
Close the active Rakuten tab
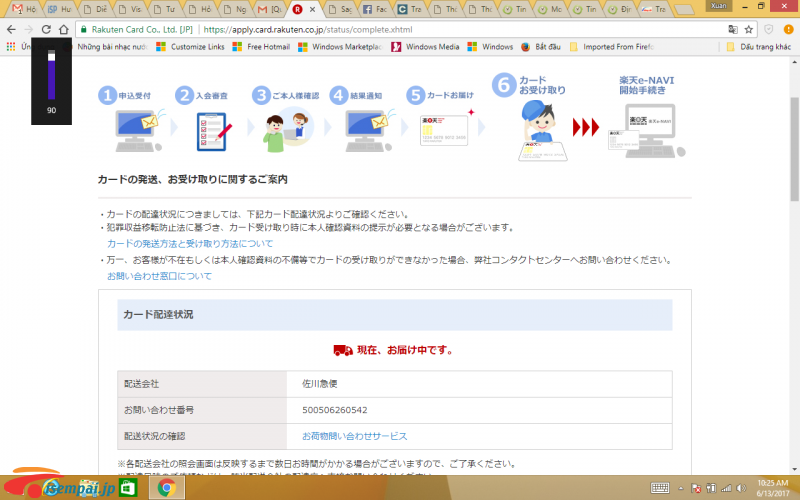point(312,9)
